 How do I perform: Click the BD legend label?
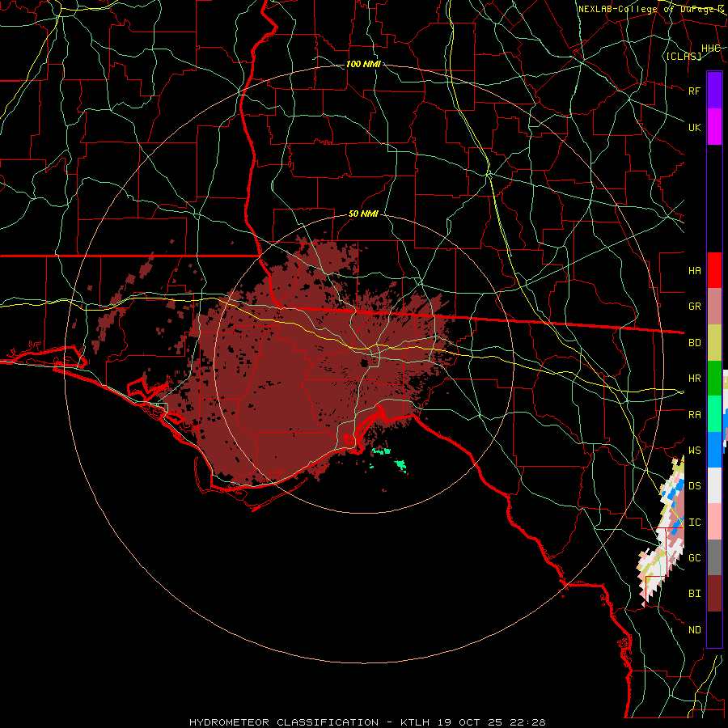695,343
